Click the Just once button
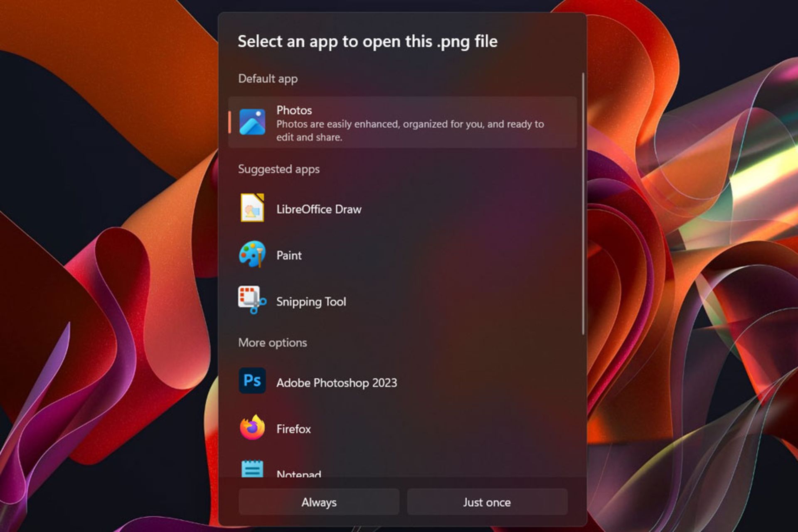Image resolution: width=798 pixels, height=532 pixels. [487, 502]
